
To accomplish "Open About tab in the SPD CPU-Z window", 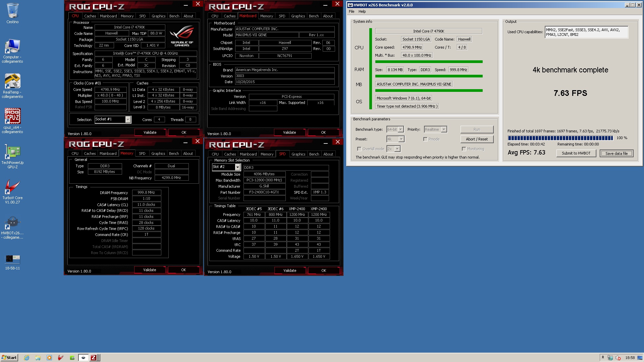I will point(328,154).
